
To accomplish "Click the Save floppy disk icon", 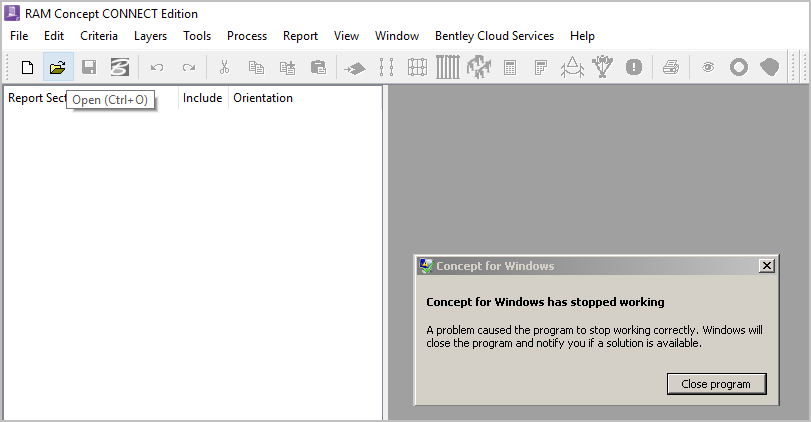I will click(x=89, y=67).
